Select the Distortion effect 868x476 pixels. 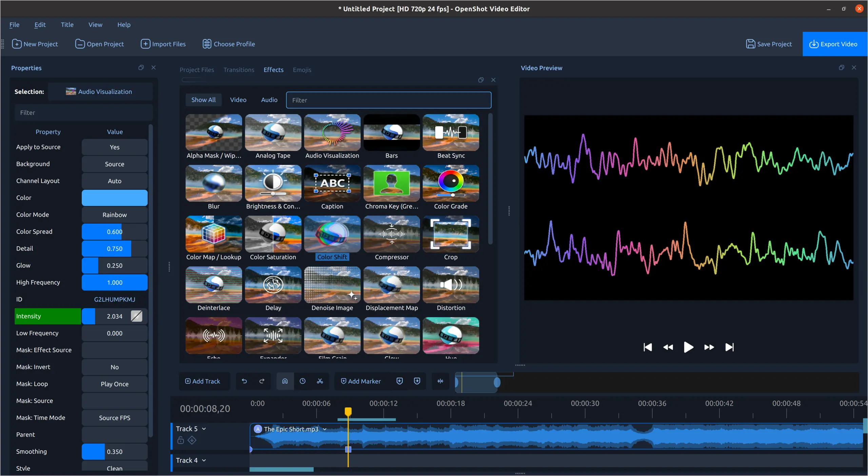point(451,289)
